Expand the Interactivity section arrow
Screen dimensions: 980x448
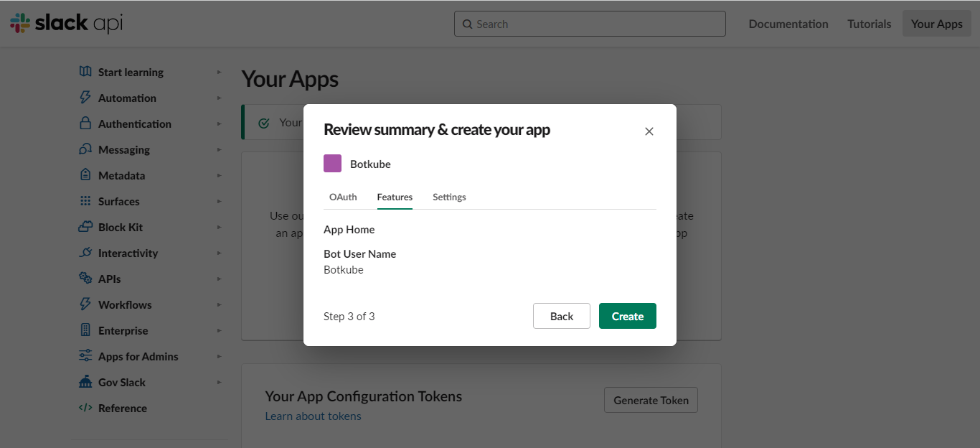[220, 253]
